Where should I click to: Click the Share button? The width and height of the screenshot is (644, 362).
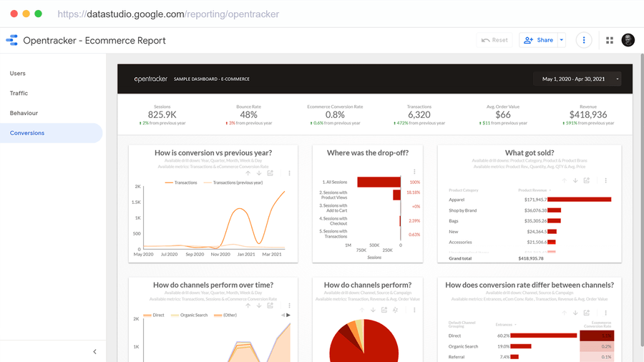(538, 41)
